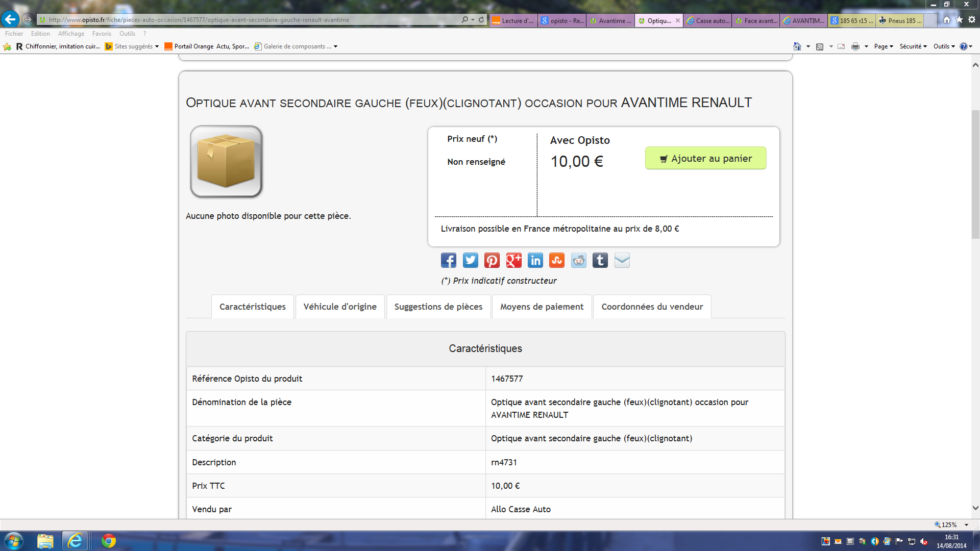Expand the Sécurité dropdown
The width and height of the screenshot is (980, 551).
pyautogui.click(x=913, y=46)
